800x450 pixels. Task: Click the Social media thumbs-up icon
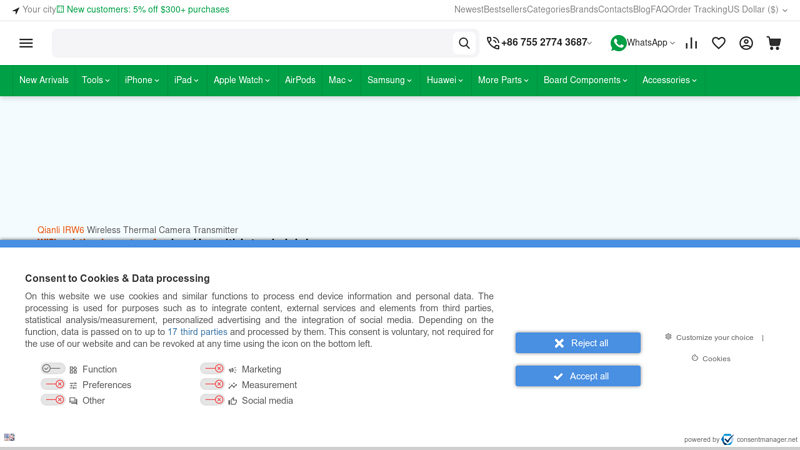233,401
